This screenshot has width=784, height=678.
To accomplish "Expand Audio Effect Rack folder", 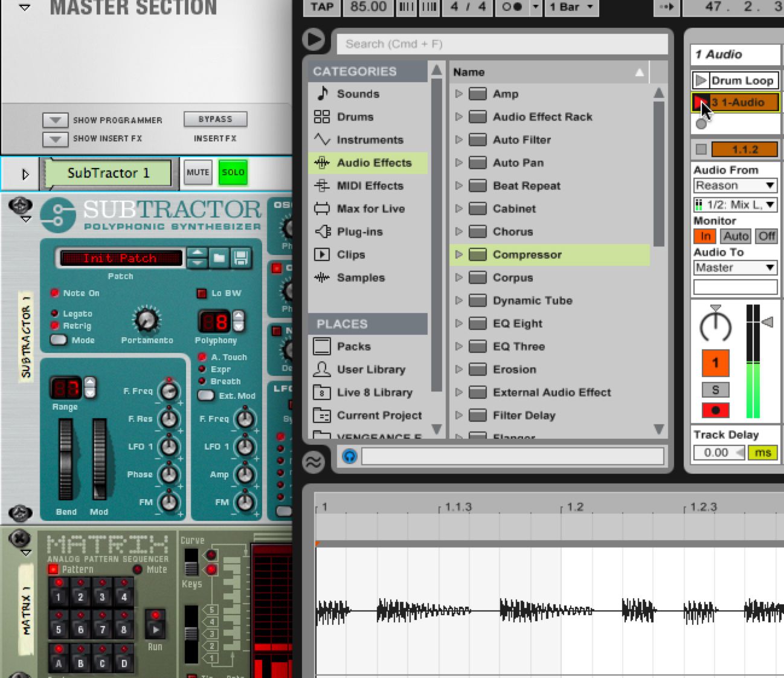I will (x=458, y=117).
